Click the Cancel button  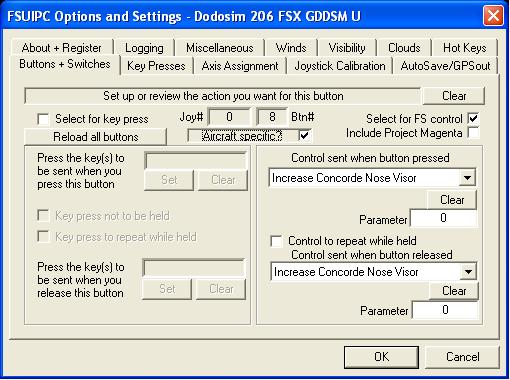coord(462,357)
